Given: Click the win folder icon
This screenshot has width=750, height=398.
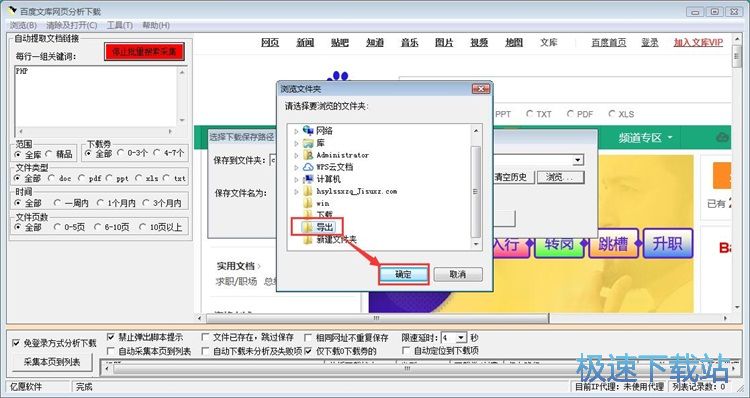Looking at the screenshot, I should [308, 203].
